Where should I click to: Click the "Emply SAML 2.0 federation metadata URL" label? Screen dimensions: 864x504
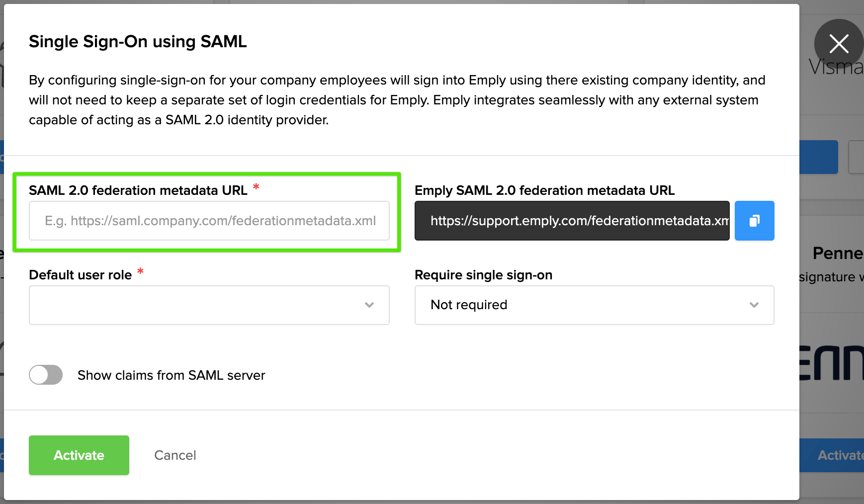pyautogui.click(x=544, y=190)
